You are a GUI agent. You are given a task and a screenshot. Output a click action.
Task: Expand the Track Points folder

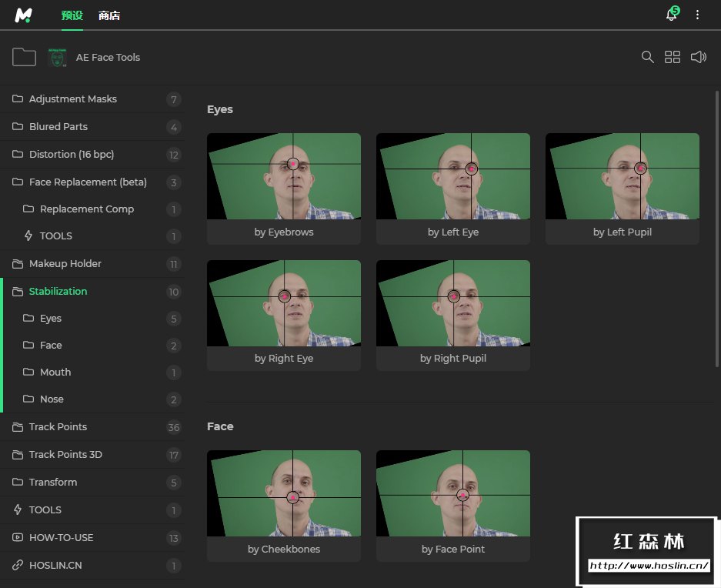pyautogui.click(x=92, y=427)
